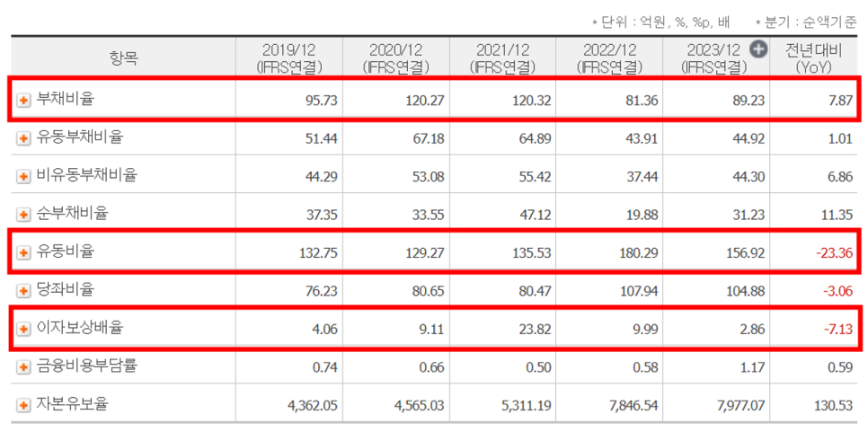Click the 51.44 value cell
This screenshot has height=432, width=868.
coord(321,139)
